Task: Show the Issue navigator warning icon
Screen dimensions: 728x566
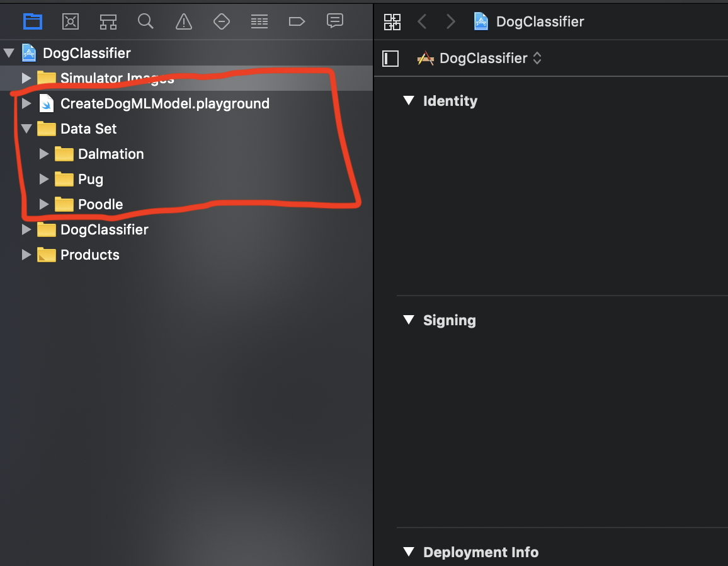Action: [183, 21]
